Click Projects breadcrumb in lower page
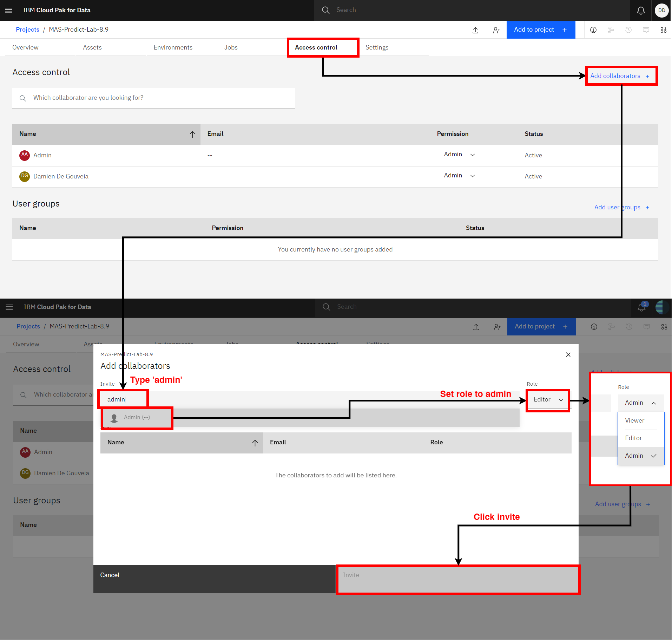The image size is (672, 640). pyautogui.click(x=28, y=326)
